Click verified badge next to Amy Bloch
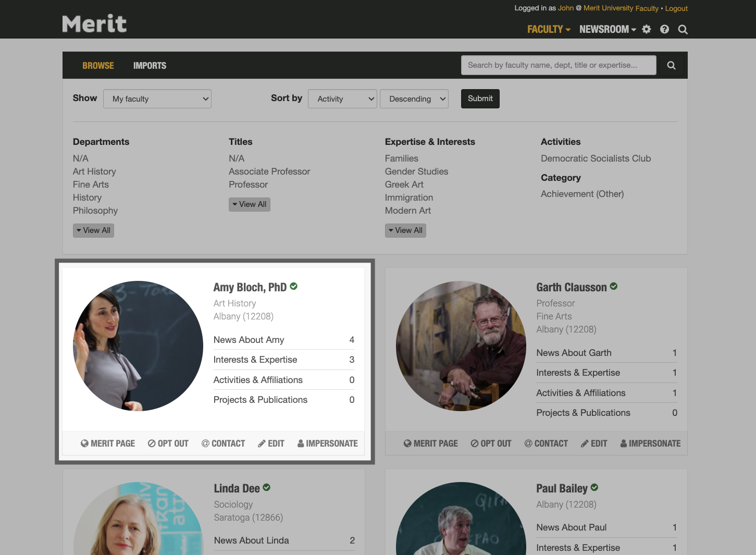This screenshot has width=756, height=555. [x=294, y=286]
